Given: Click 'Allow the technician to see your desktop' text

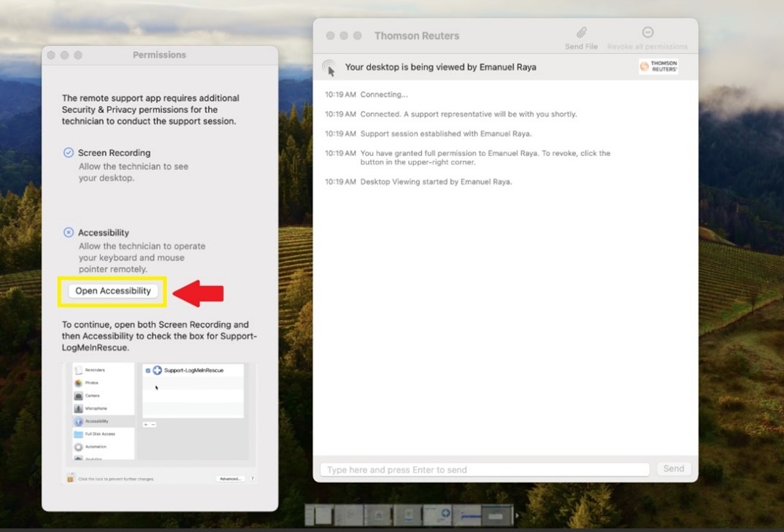Looking at the screenshot, I should pos(134,172).
